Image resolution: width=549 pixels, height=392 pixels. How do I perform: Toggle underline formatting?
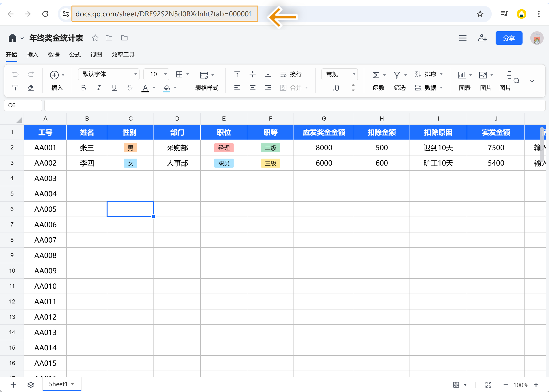coord(114,88)
